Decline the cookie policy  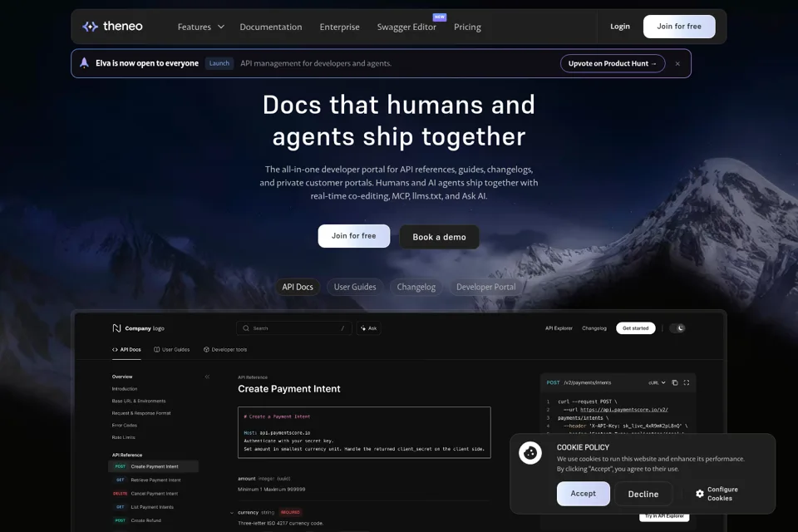pyautogui.click(x=643, y=494)
